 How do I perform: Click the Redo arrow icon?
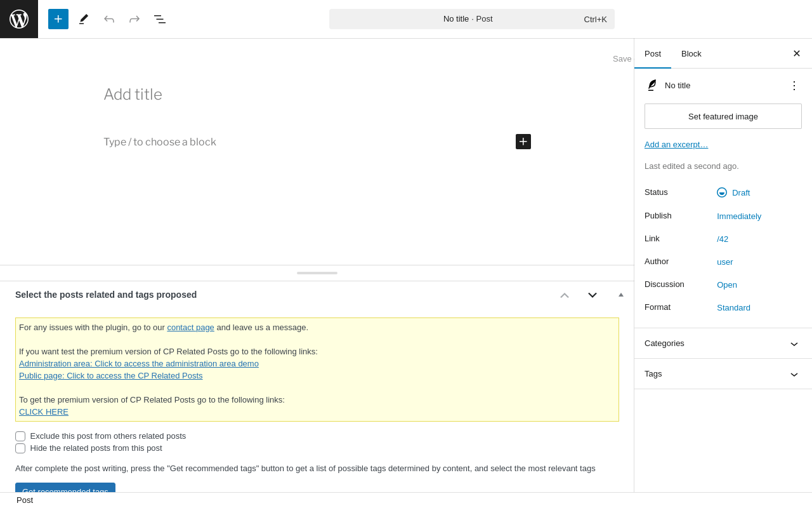point(134,19)
